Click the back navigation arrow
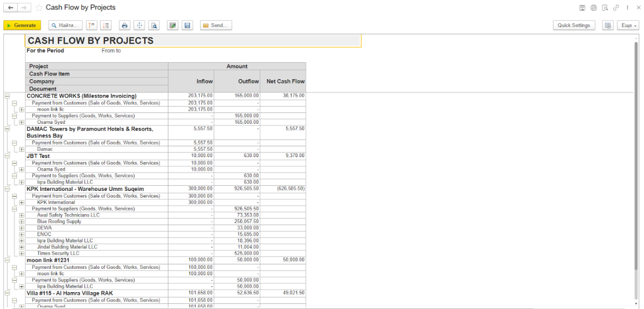 click(11, 8)
